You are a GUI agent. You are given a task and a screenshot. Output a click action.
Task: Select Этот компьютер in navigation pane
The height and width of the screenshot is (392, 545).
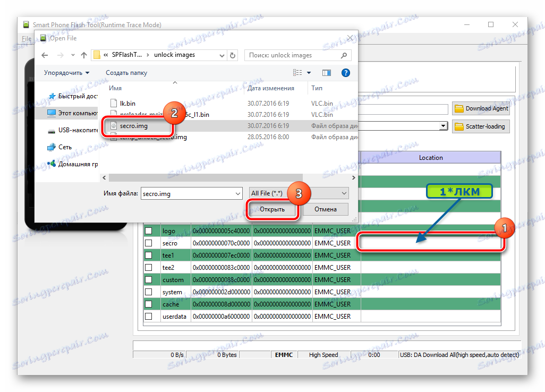(x=72, y=113)
